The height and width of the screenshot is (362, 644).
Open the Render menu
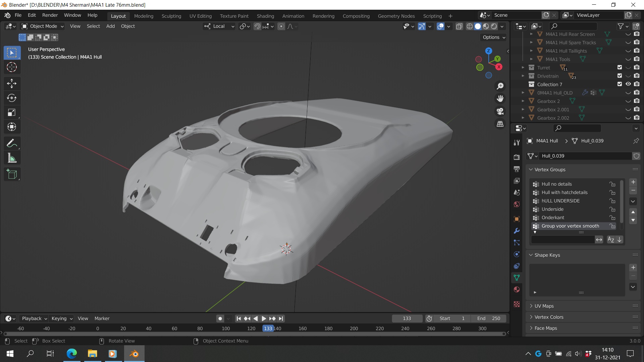(x=50, y=15)
